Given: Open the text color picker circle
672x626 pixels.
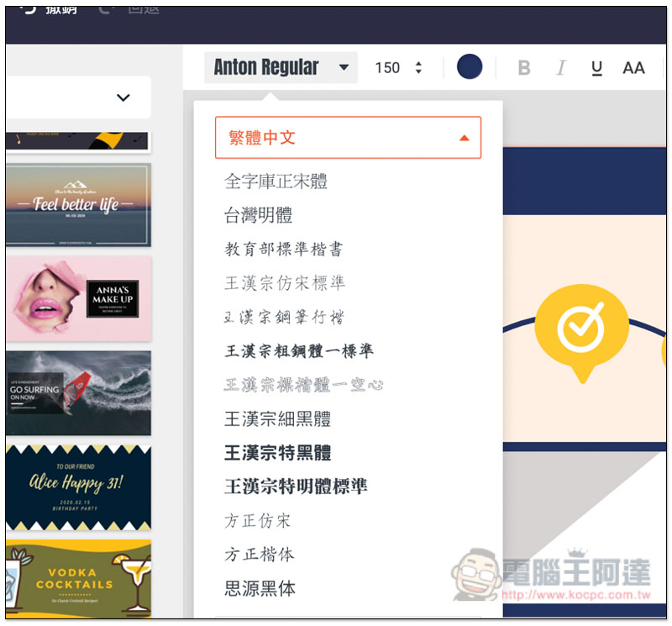Looking at the screenshot, I should tap(469, 66).
